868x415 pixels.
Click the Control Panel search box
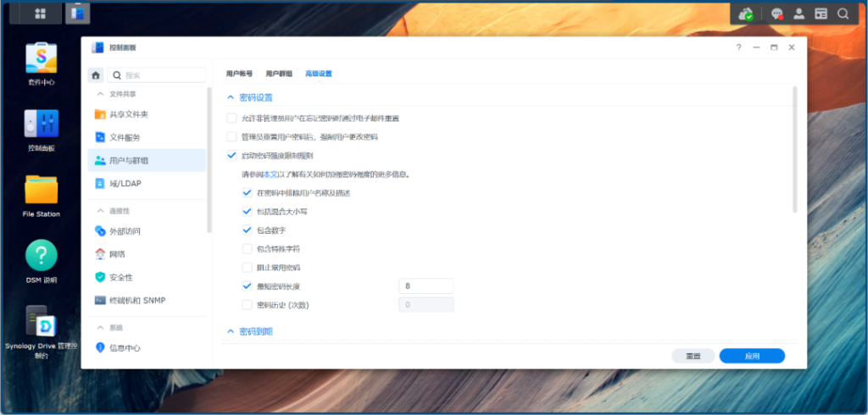click(157, 75)
